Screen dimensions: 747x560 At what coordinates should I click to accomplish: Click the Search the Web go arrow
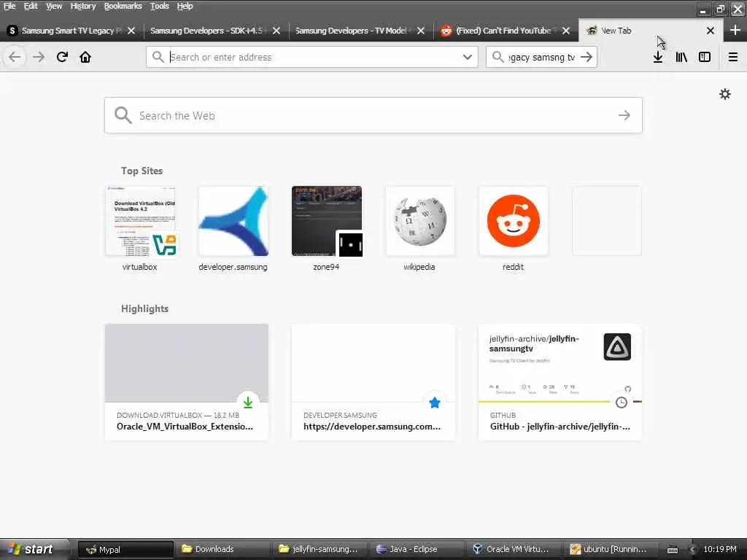point(624,115)
